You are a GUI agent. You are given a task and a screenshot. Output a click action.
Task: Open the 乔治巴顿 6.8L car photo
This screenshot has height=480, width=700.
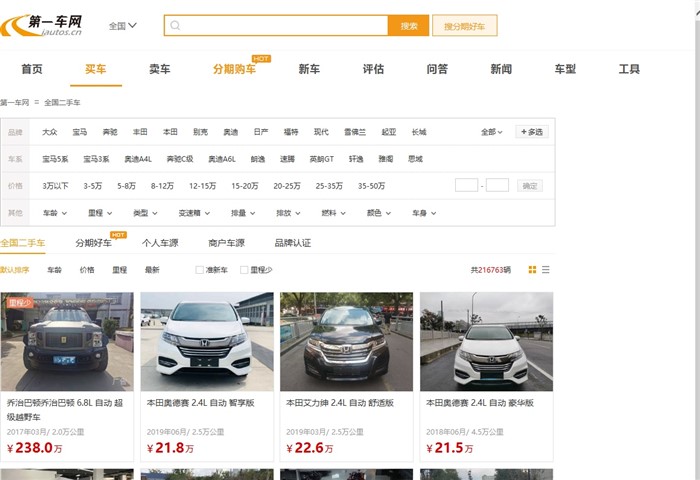pyautogui.click(x=67, y=342)
